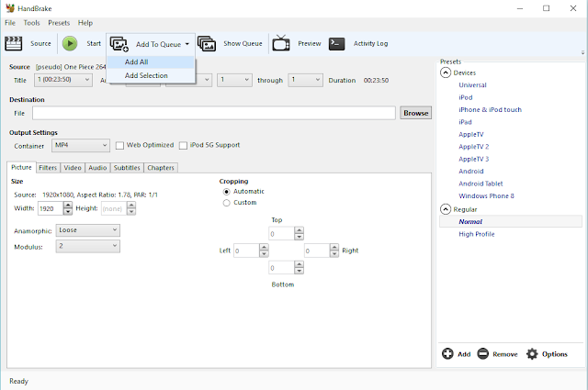Enable the iPod 5G Support checkbox
The width and height of the screenshot is (588, 390).
coord(183,145)
